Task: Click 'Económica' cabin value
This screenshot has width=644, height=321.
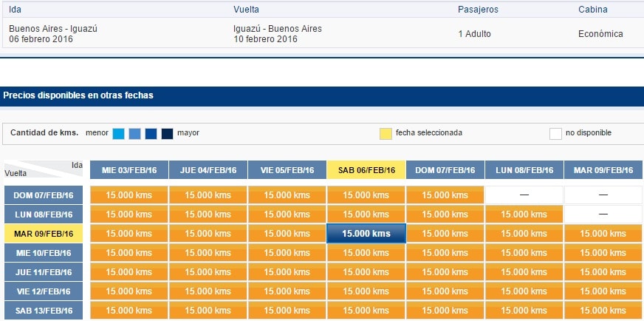Action: tap(600, 34)
